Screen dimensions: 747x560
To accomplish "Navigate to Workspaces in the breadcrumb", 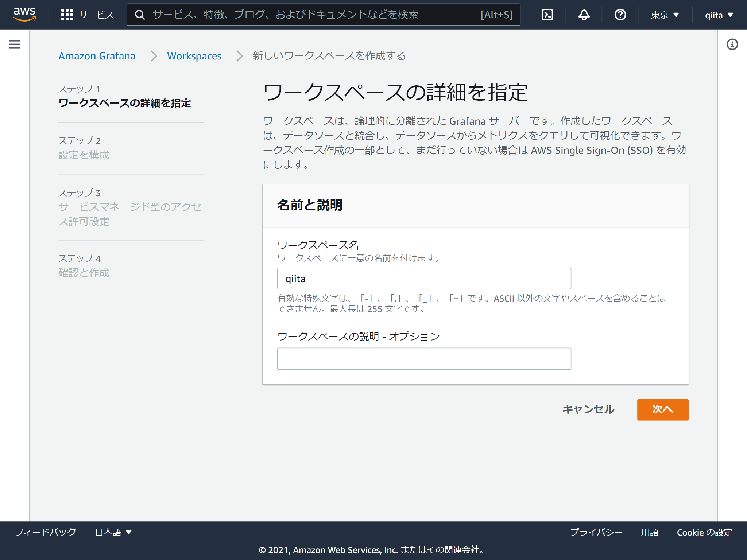I will [194, 56].
